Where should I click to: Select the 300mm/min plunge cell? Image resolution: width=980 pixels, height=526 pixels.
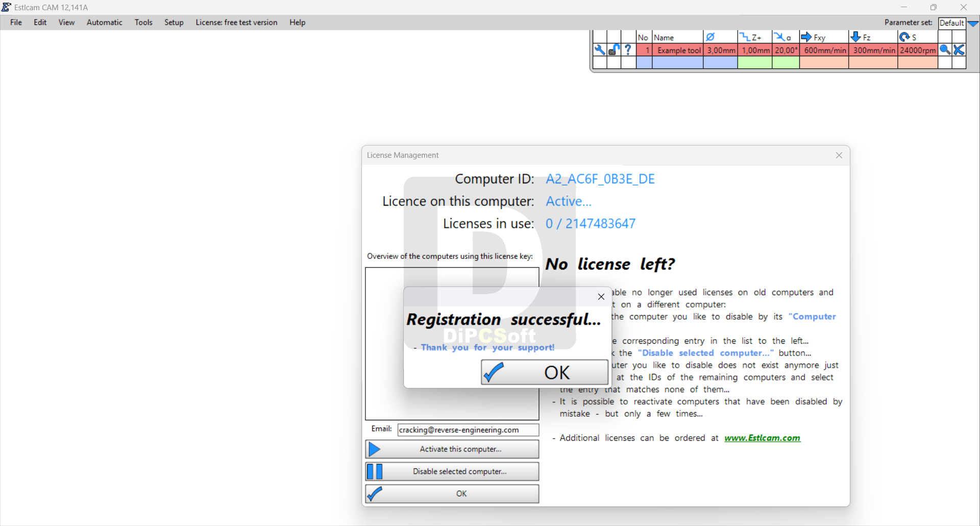873,50
